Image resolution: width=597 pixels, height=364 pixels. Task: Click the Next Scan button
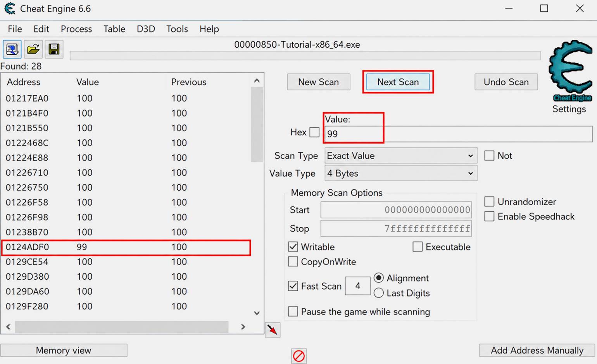point(398,82)
